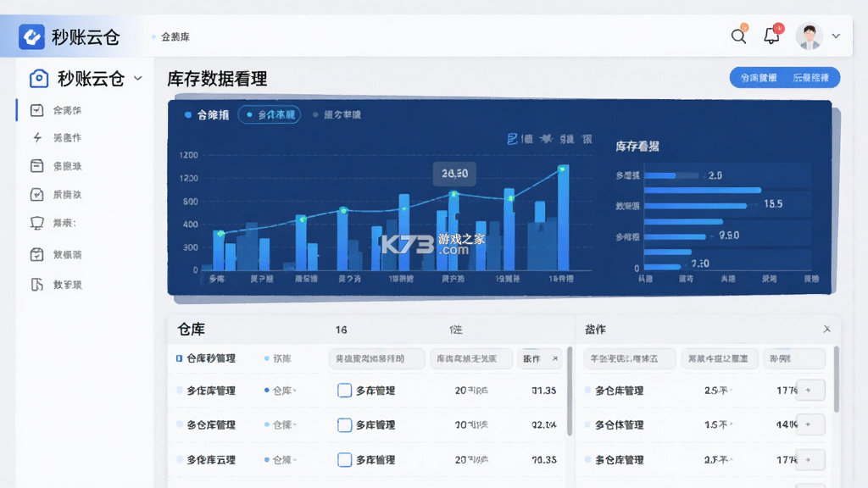Toggle the first chart legend with blue dot
868x488 pixels.
click(207, 114)
